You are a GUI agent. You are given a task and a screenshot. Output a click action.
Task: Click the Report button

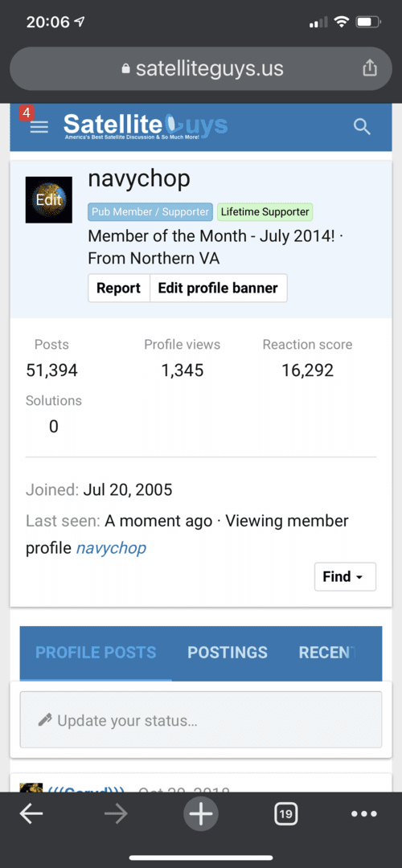pyautogui.click(x=118, y=288)
